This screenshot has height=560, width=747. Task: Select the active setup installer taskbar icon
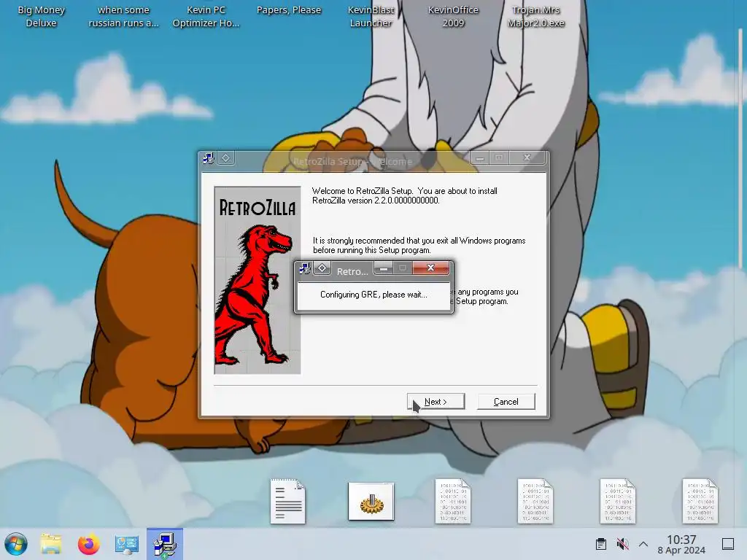click(x=165, y=544)
